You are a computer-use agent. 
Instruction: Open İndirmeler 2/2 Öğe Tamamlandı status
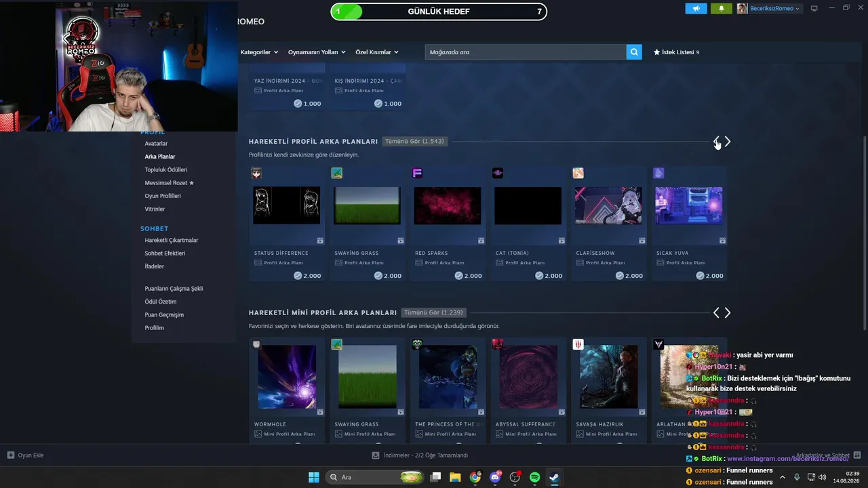pyautogui.click(x=420, y=455)
